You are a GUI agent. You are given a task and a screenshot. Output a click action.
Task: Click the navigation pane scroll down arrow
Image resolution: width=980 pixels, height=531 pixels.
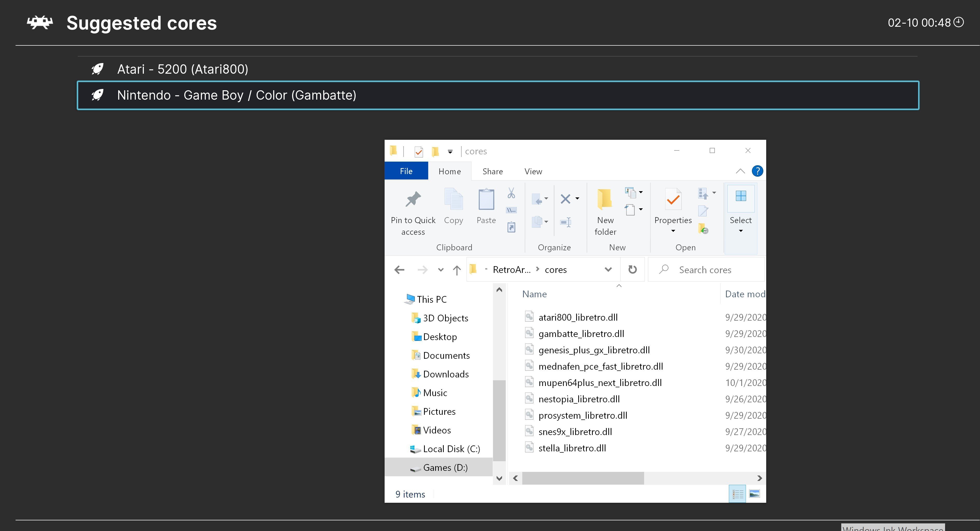[x=499, y=478]
